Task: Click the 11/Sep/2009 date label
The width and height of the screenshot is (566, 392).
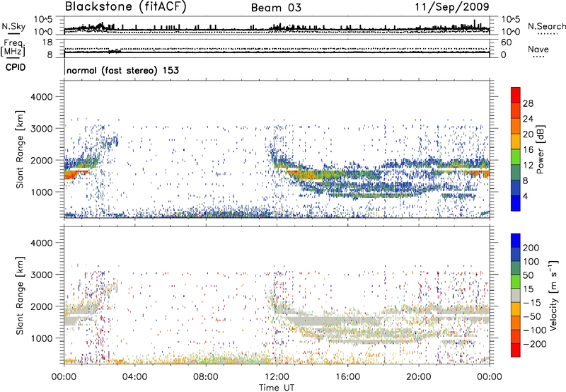Action: tap(452, 7)
